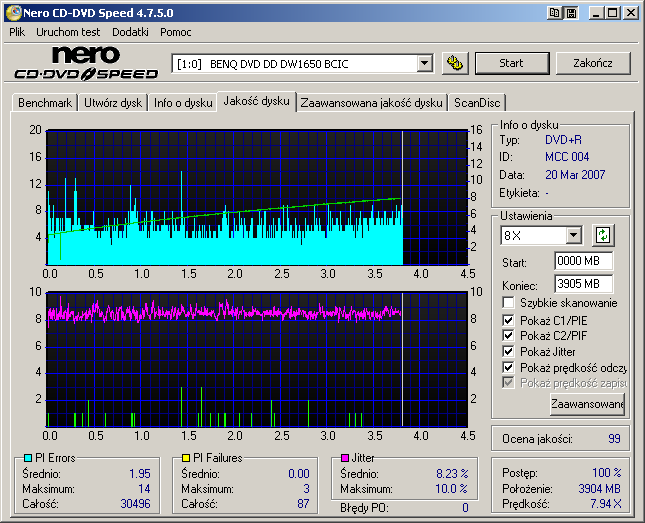This screenshot has height=523, width=645.
Task: Open the Uruchom test menu
Action: point(68,32)
